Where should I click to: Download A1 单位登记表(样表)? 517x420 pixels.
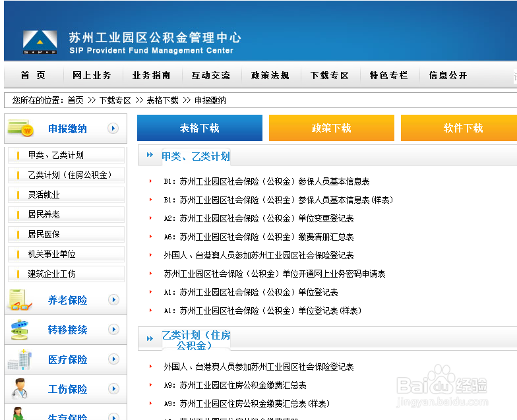pyautogui.click(x=262, y=311)
